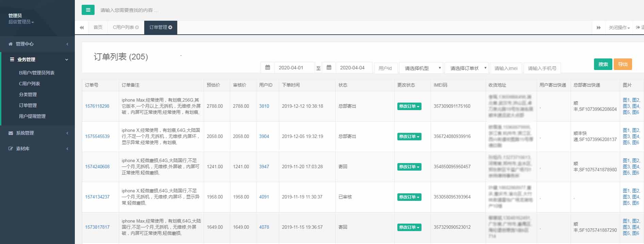Click the double-right arrow tab scroll icon
The width and height of the screenshot is (644, 244).
point(598,28)
